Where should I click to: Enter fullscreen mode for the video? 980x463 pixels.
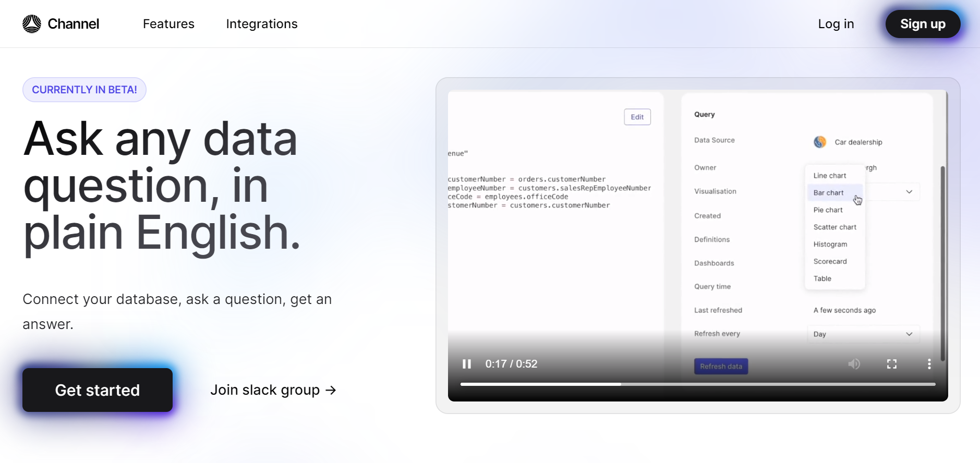[x=892, y=364]
